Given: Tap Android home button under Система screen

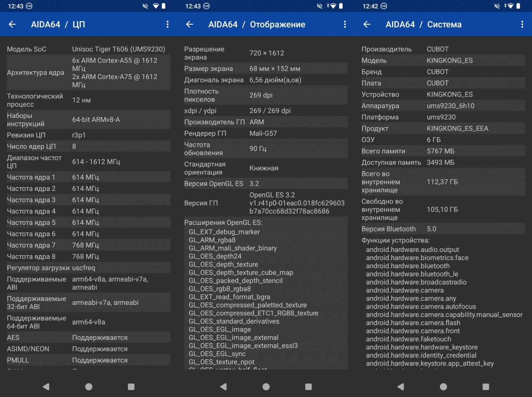Looking at the screenshot, I should pos(444,386).
